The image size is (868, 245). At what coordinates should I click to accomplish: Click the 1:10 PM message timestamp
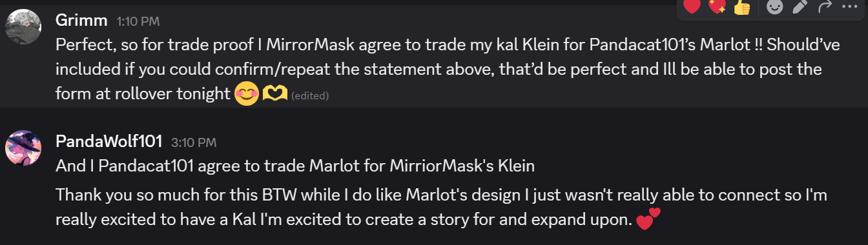(x=138, y=21)
